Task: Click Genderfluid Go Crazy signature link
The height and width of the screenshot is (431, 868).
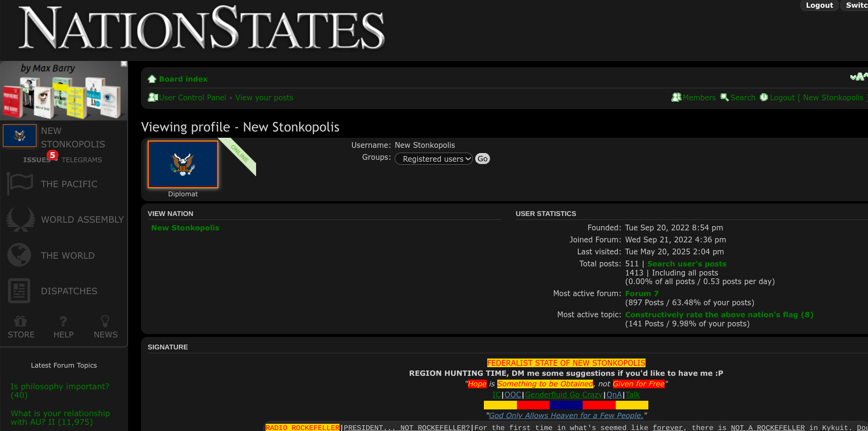Action: (563, 395)
